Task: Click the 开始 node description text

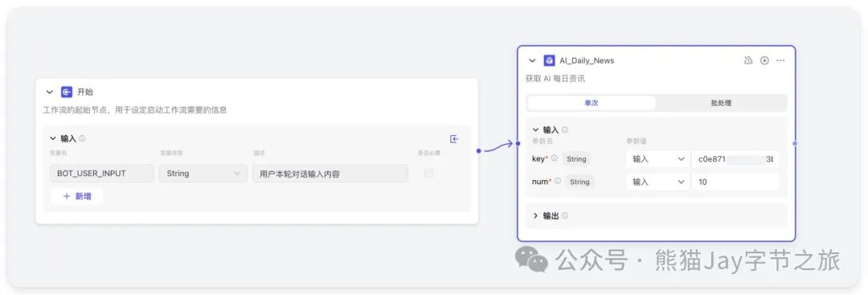Action: [x=135, y=110]
